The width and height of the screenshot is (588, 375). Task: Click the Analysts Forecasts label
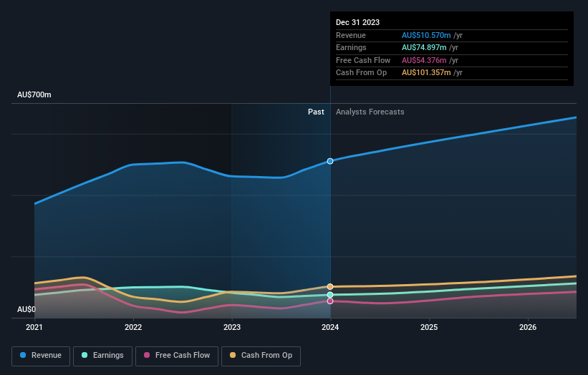pyautogui.click(x=370, y=112)
